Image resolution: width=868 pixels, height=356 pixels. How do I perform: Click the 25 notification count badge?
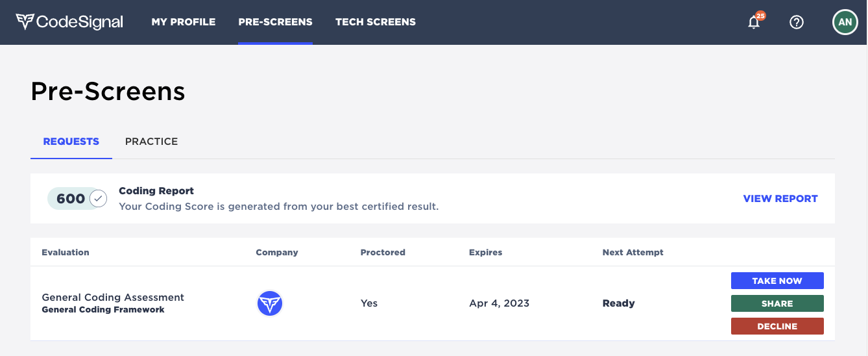760,16
